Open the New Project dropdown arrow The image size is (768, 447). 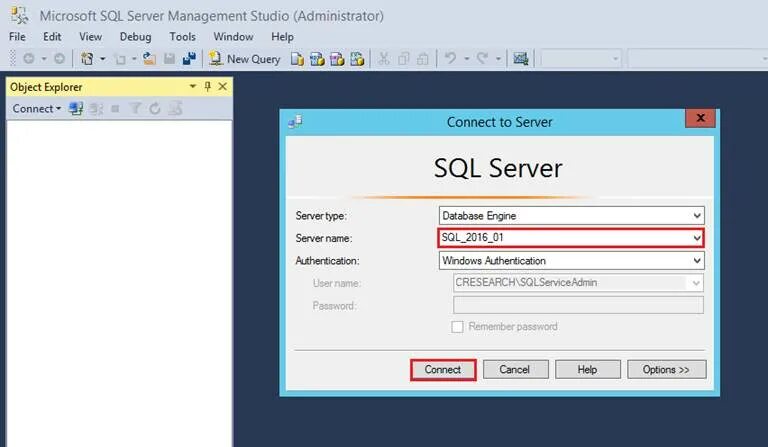pos(102,59)
